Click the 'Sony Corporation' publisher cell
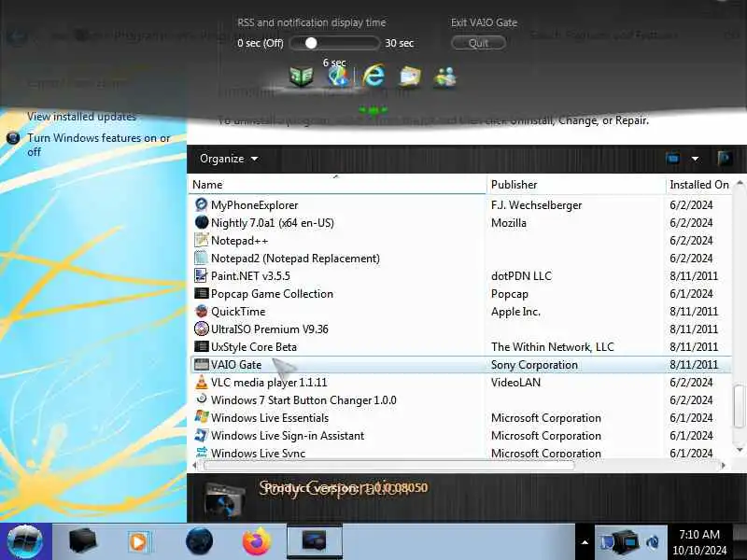This screenshot has height=560, width=747. [x=534, y=365]
